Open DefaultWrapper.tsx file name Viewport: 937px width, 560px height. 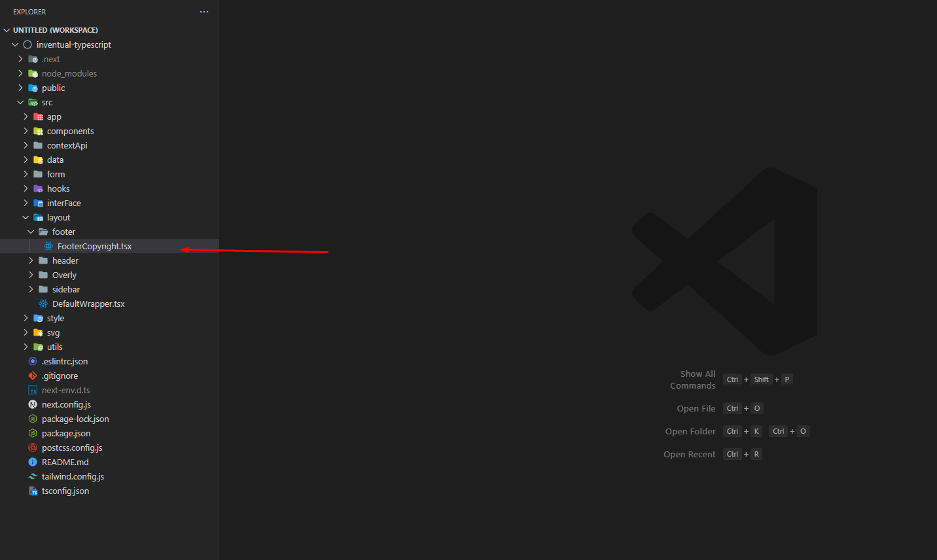88,304
